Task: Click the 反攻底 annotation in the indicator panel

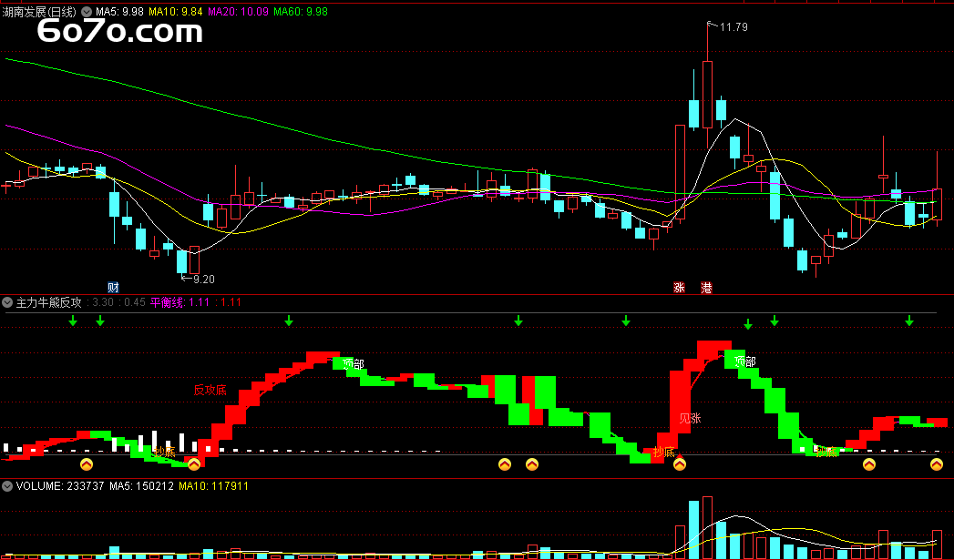Action: 210,391
